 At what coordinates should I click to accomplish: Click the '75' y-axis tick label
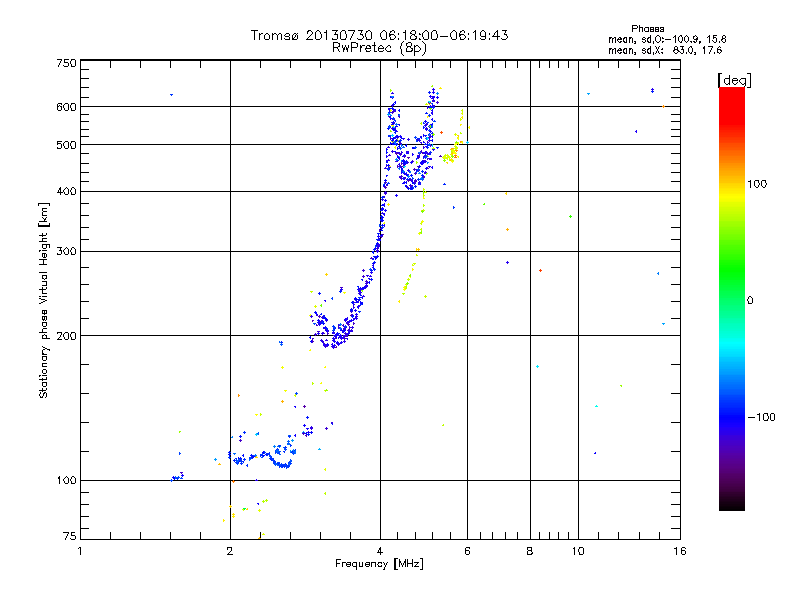click(70, 536)
